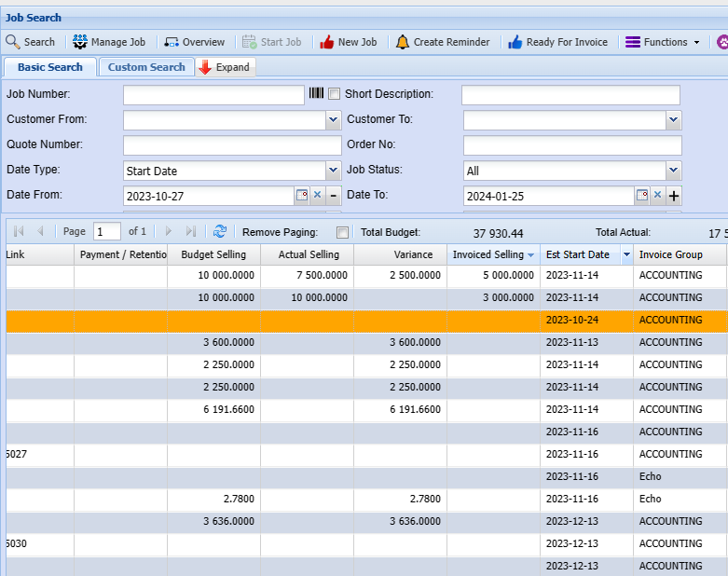Expand the Job Status dropdown
728x576 pixels.
point(673,171)
